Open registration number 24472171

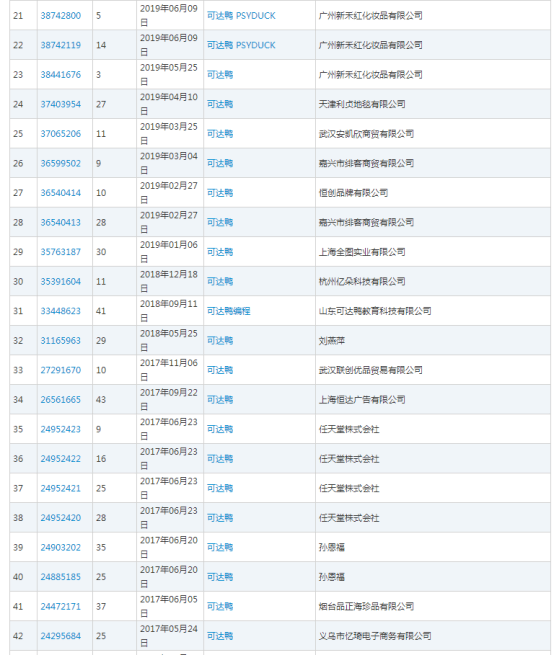61,607
